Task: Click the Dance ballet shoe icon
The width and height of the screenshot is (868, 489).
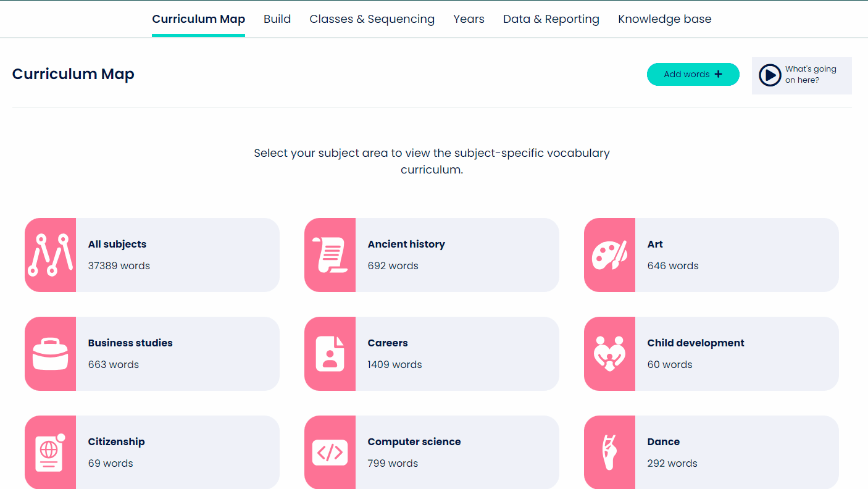Action: tap(609, 453)
